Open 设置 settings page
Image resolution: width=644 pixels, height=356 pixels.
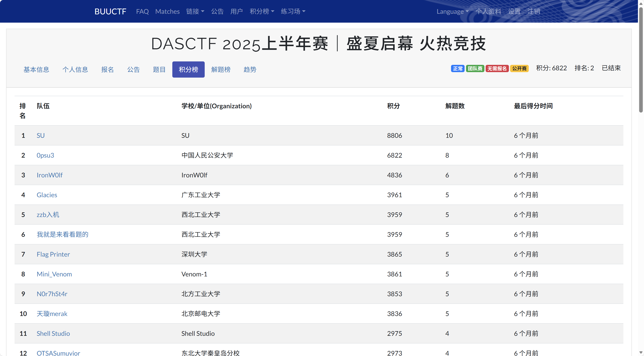pos(514,11)
